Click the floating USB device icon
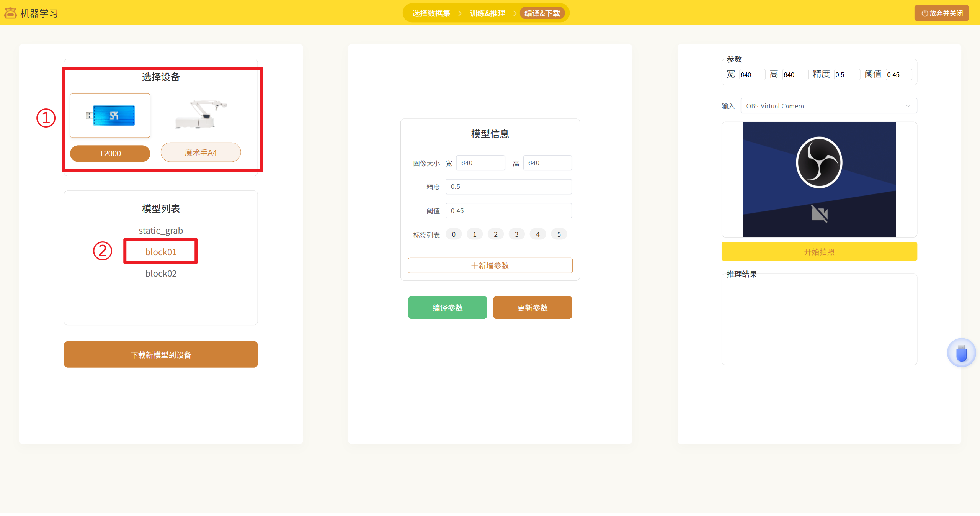Viewport: 980px width, 516px height. click(x=961, y=353)
